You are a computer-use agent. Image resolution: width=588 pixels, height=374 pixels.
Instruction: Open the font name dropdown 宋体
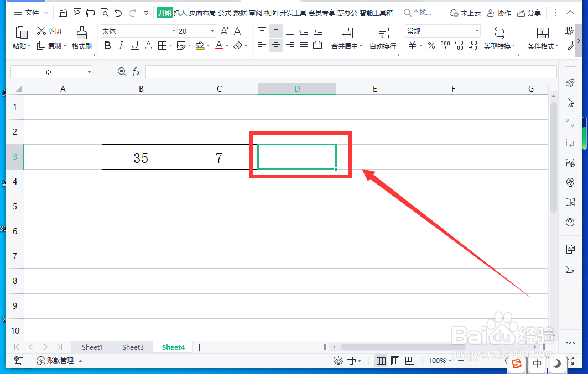pyautogui.click(x=174, y=31)
